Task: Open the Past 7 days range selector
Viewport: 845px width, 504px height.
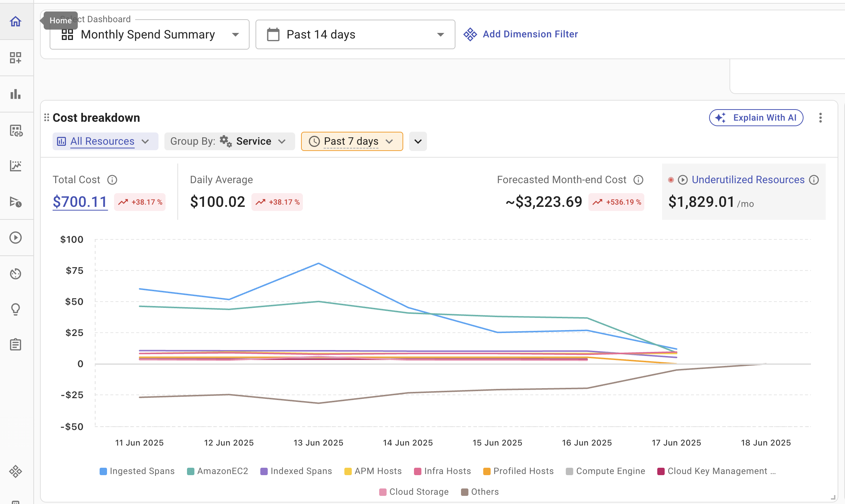Action: click(x=352, y=141)
